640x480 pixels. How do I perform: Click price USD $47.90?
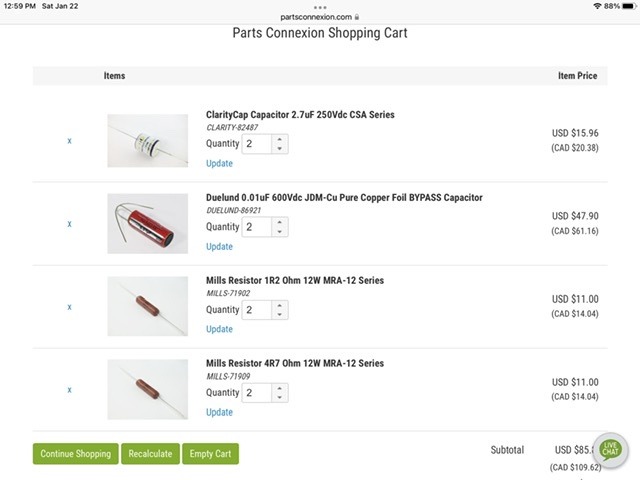click(x=575, y=216)
